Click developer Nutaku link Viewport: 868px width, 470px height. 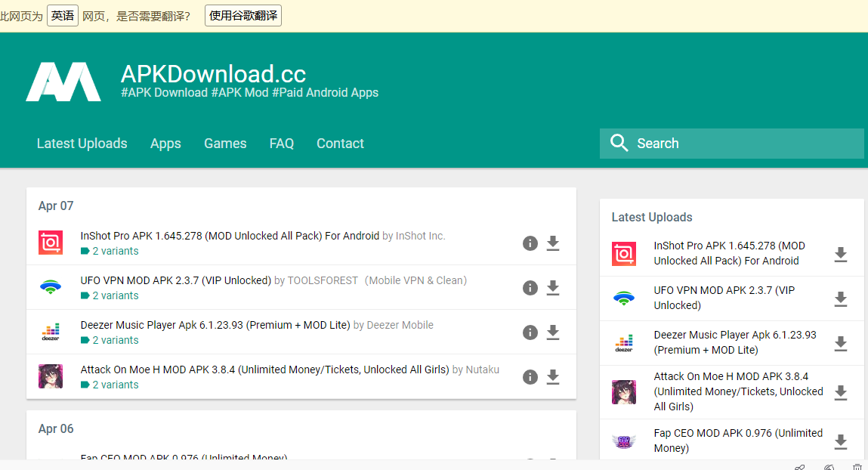[482, 370]
